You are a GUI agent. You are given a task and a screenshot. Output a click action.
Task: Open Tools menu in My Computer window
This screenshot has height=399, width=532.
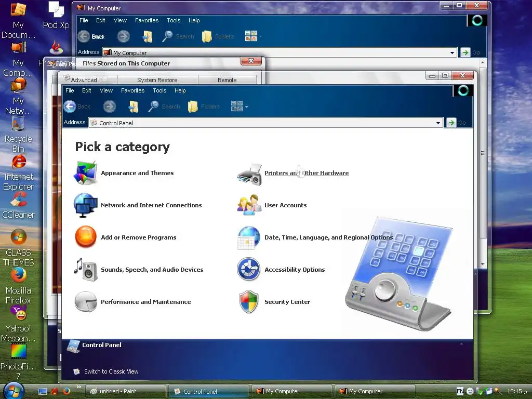click(174, 20)
